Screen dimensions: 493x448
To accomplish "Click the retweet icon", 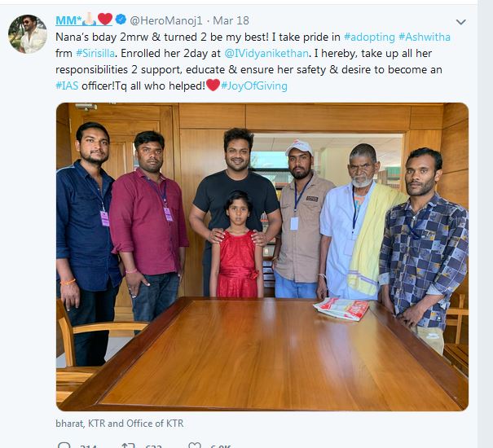I will [128, 446].
